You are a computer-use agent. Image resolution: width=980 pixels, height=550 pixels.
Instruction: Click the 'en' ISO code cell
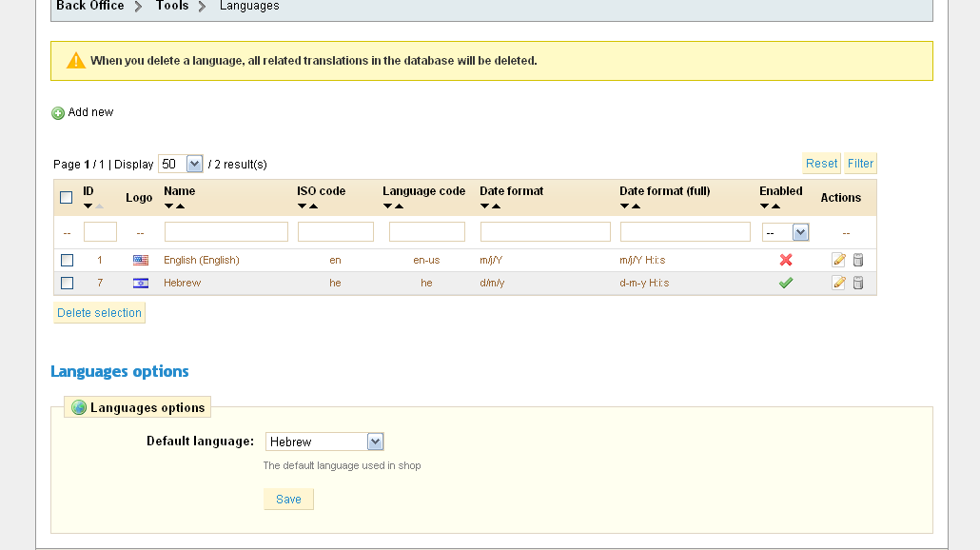(335, 260)
